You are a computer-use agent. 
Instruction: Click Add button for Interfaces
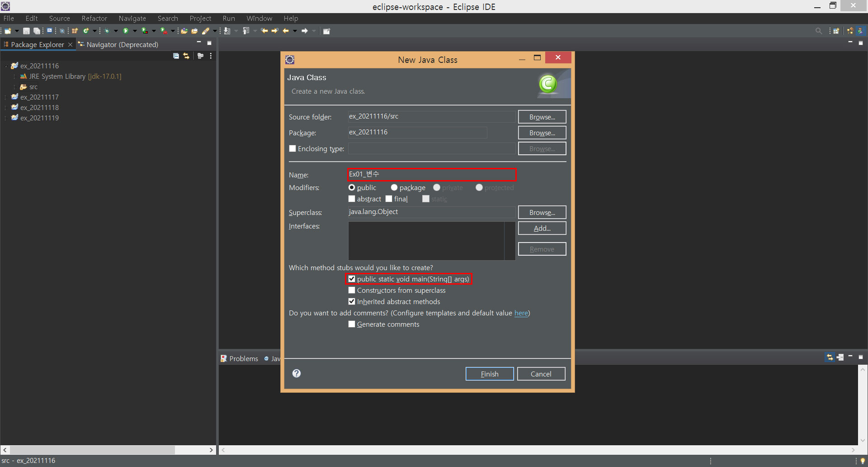tap(542, 228)
